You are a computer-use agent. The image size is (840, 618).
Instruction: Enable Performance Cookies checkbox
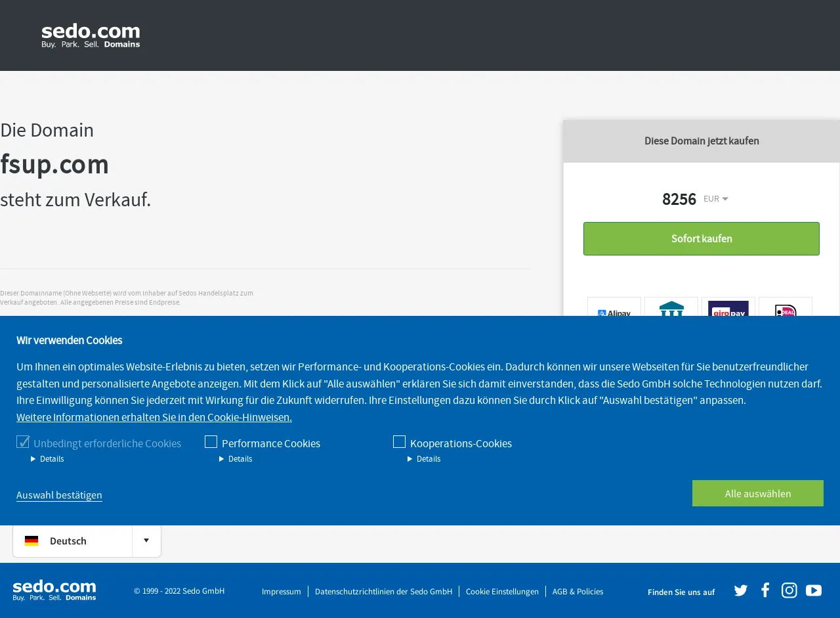211,442
